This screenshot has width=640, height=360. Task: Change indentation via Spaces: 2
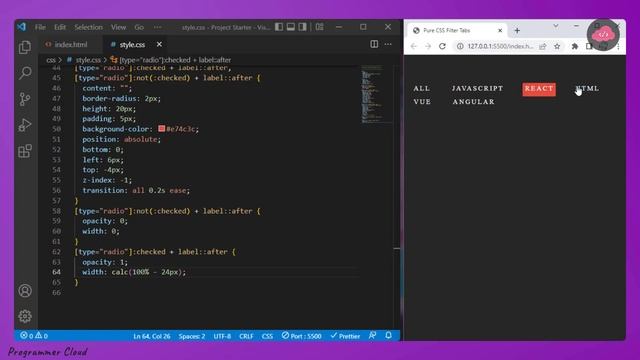coord(191,336)
